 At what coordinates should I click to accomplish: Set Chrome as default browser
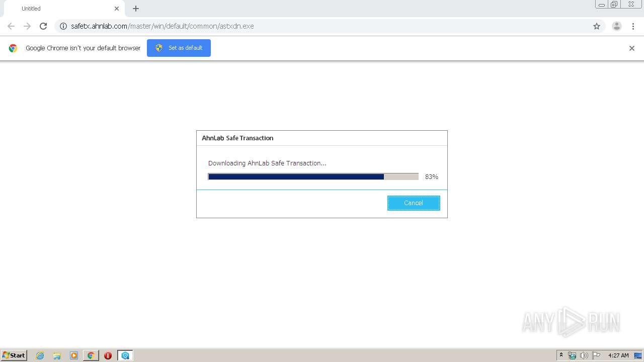coord(179,48)
